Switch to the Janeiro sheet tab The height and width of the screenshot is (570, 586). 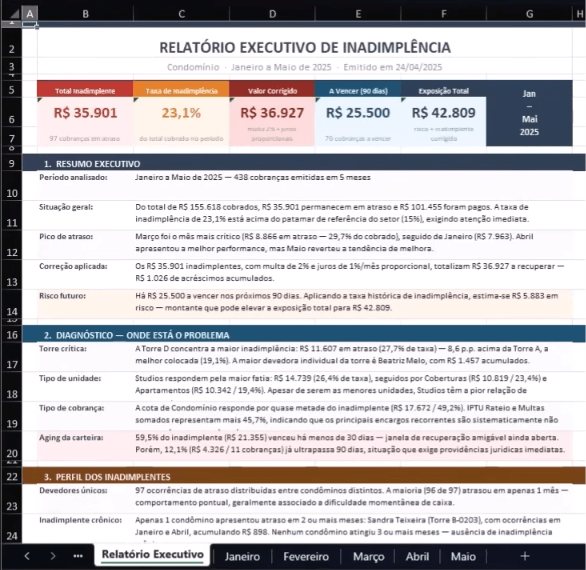click(x=242, y=557)
